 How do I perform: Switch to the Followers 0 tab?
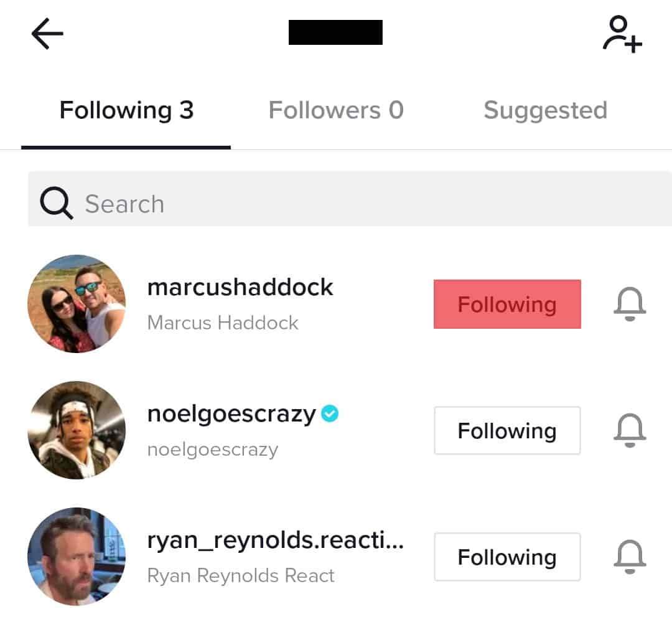tap(336, 111)
